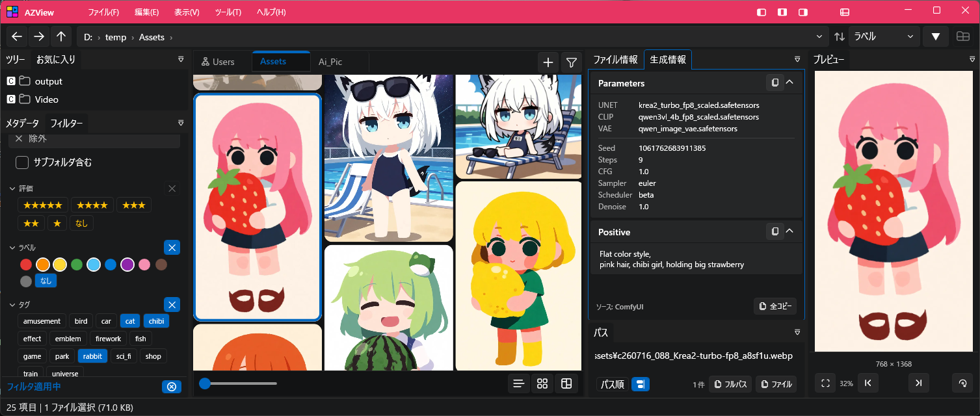This screenshot has height=416, width=980.
Task: Fit preview to full view
Action: [x=825, y=383]
